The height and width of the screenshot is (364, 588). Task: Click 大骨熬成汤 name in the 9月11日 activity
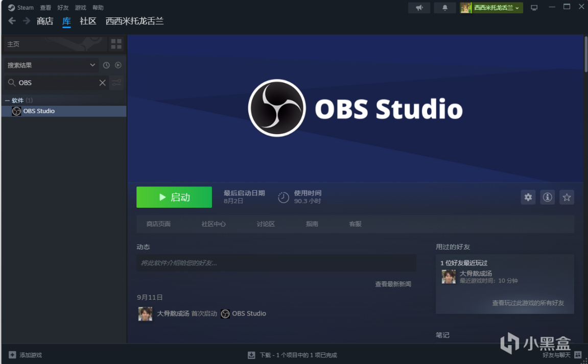coord(173,313)
